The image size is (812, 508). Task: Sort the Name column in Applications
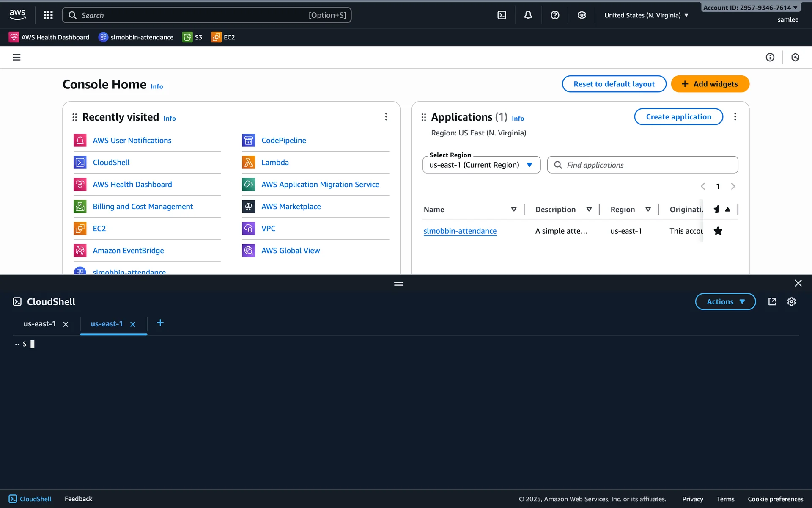513,209
